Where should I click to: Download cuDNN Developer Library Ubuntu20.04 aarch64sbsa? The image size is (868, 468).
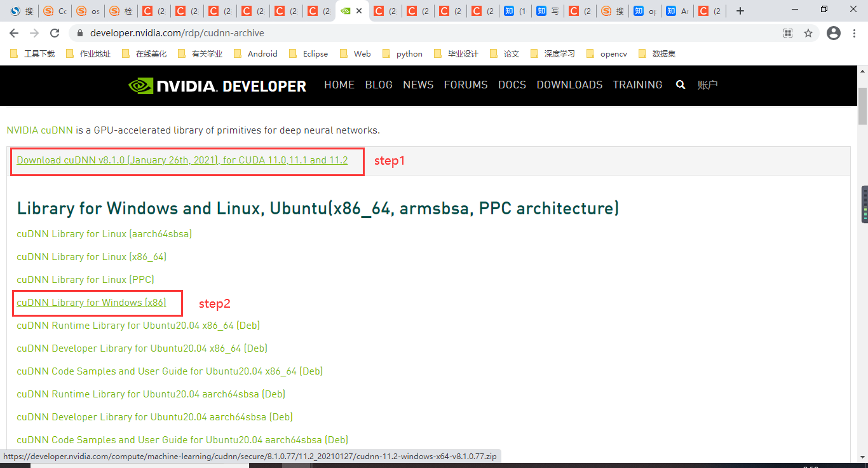[154, 417]
